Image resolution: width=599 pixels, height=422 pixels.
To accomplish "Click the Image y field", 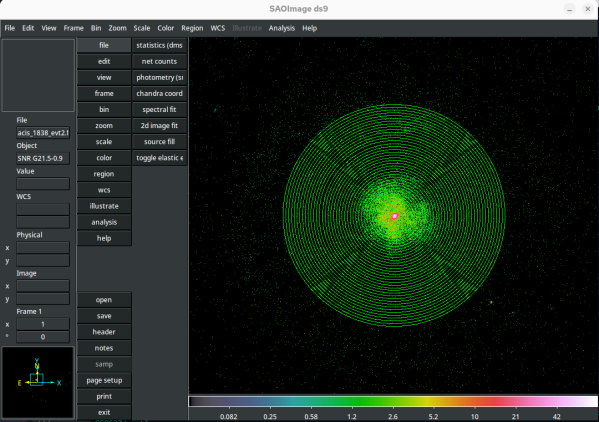I will point(43,299).
